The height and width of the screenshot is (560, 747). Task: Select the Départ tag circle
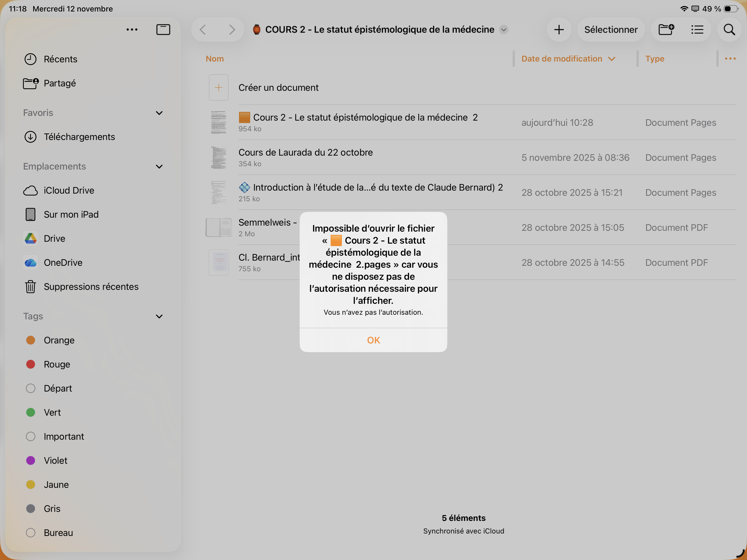click(31, 389)
